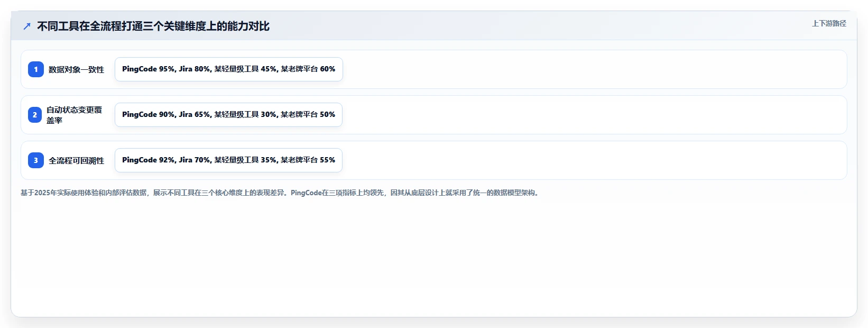This screenshot has height=328, width=868.
Task: Select the blue number 2 badge
Action: tap(35, 115)
